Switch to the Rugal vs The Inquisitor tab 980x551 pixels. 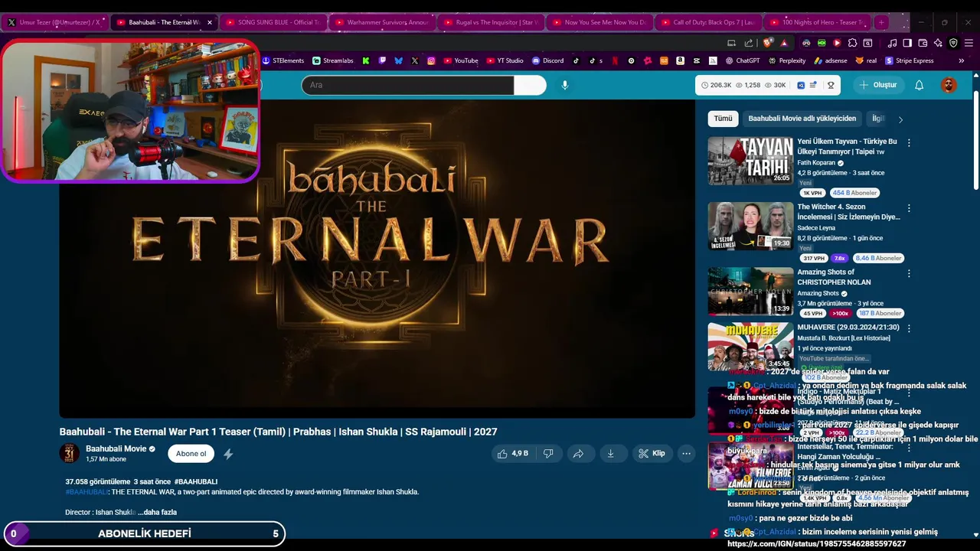(x=491, y=22)
